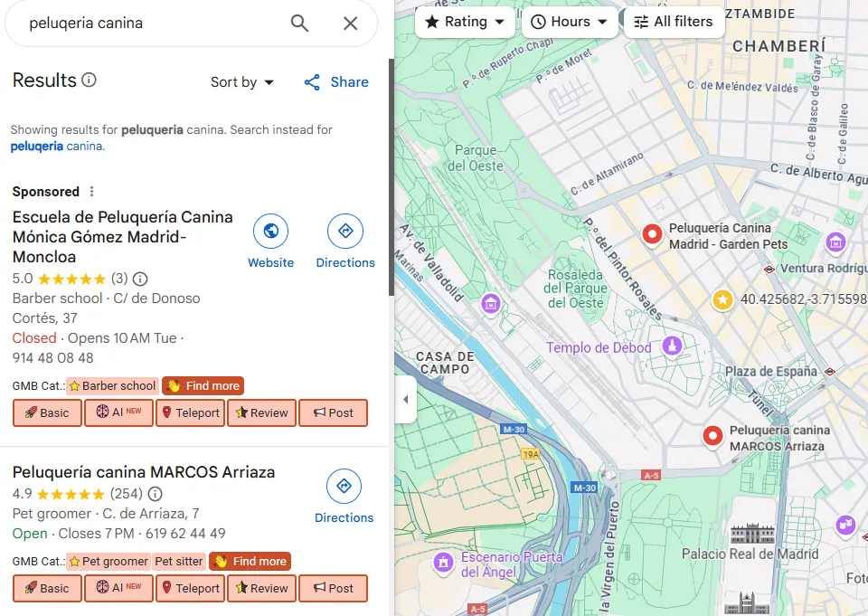The height and width of the screenshot is (616, 868).
Task: Collapse the side panel with arrow tab
Action: pyautogui.click(x=406, y=400)
